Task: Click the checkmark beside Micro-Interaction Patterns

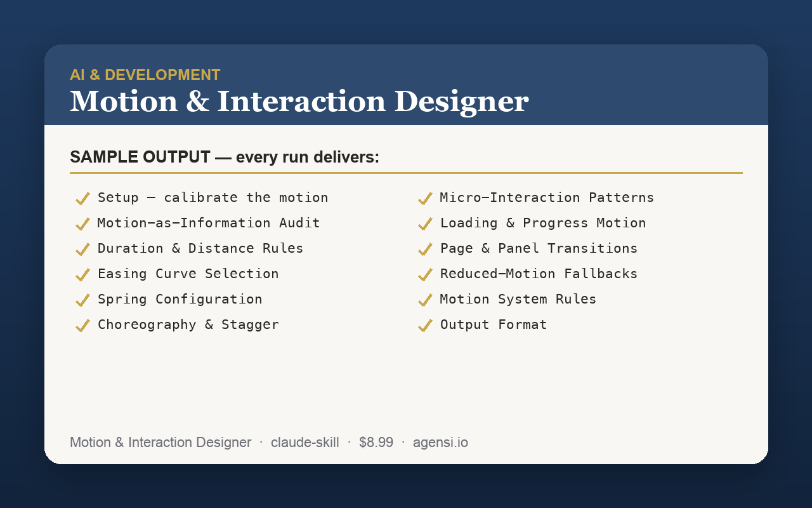Action: 425,199
